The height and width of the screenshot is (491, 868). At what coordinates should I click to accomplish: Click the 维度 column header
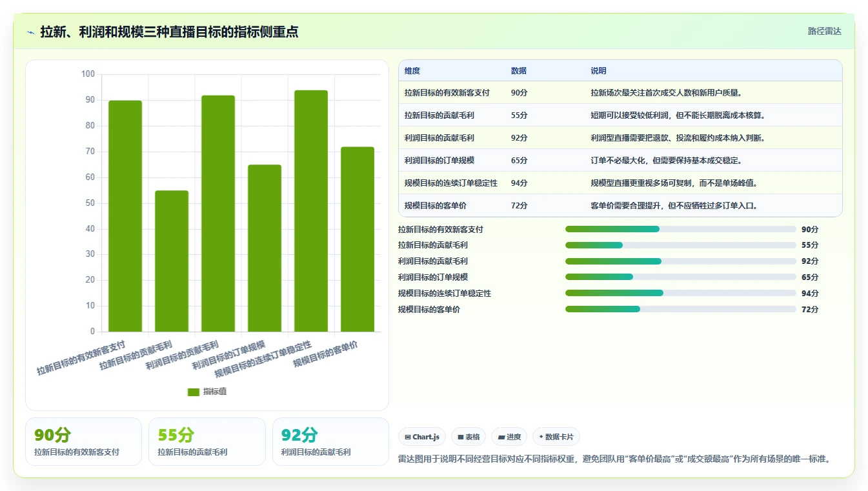[x=412, y=71]
